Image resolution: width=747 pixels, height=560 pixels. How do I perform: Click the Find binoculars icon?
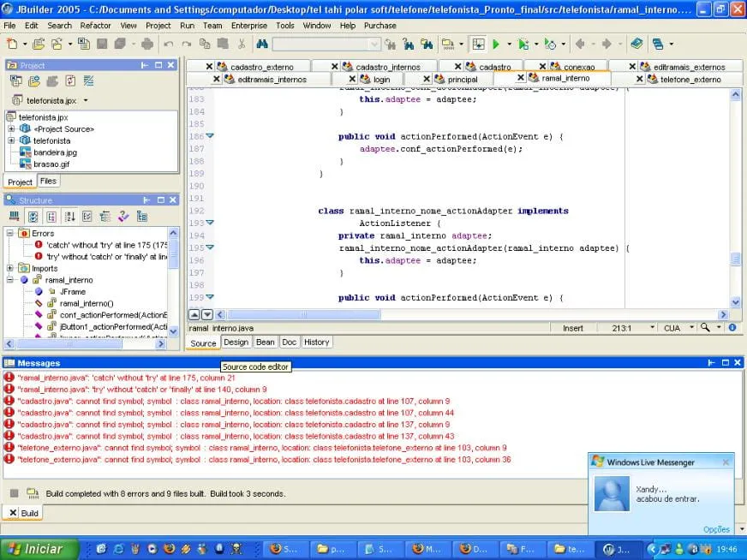[262, 44]
